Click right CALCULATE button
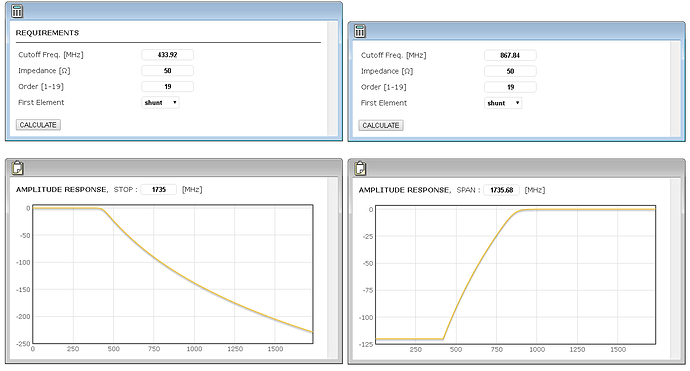This screenshot has width=690, height=371. point(381,125)
